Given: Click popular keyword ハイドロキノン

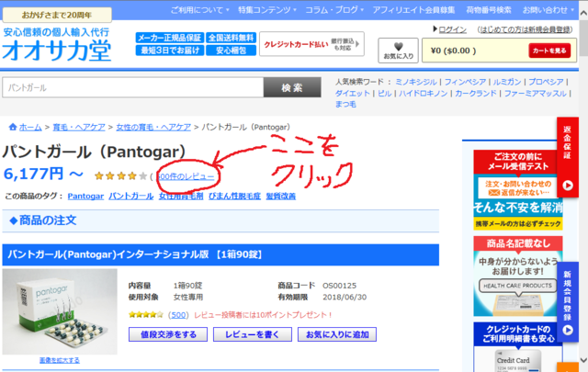Looking at the screenshot, I should coord(424,94).
